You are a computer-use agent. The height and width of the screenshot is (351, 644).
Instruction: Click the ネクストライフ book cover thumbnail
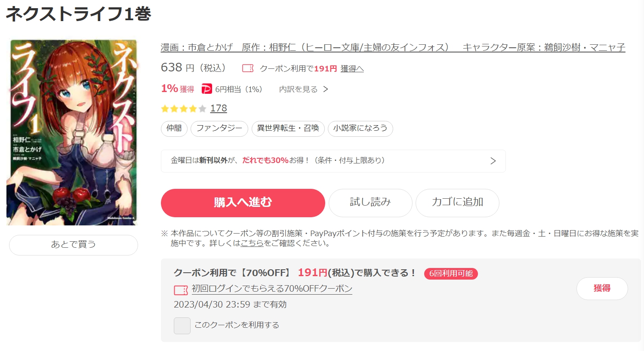pos(72,132)
